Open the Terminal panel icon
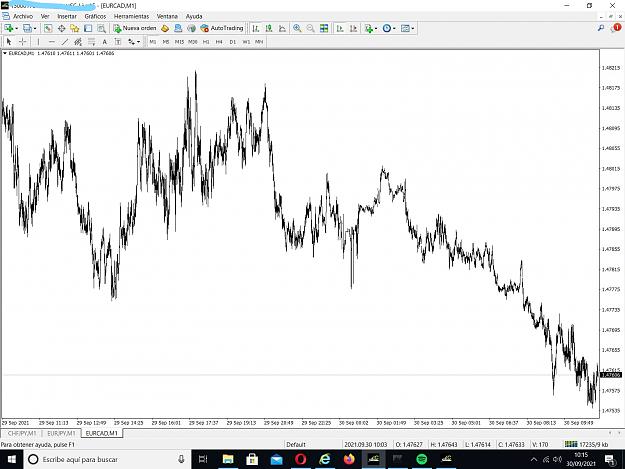625x469 pixels. 88,28
